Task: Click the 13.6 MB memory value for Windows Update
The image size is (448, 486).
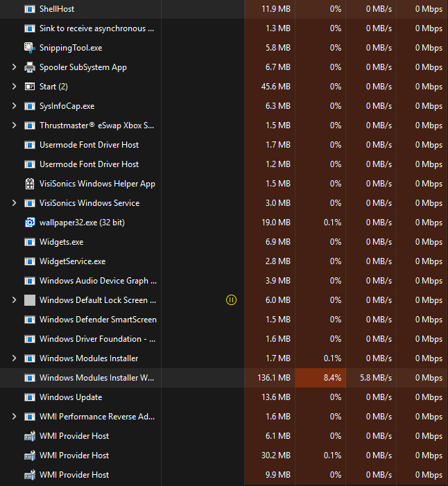Action: pos(276,397)
